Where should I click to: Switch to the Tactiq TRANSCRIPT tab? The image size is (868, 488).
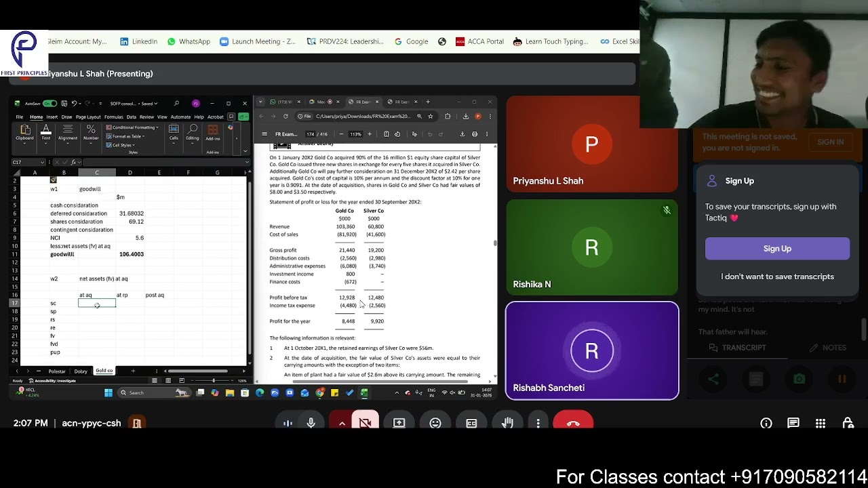[x=737, y=348]
